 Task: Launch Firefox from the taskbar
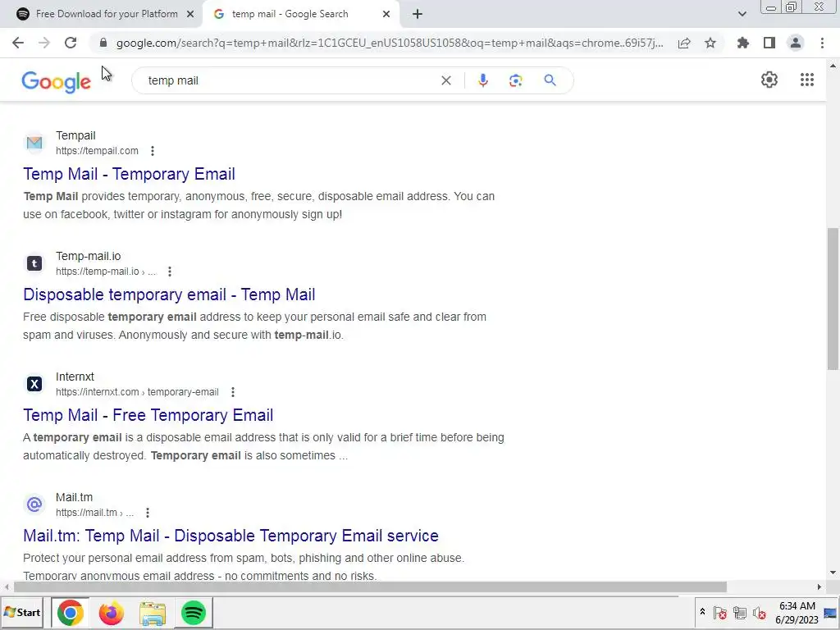point(111,612)
